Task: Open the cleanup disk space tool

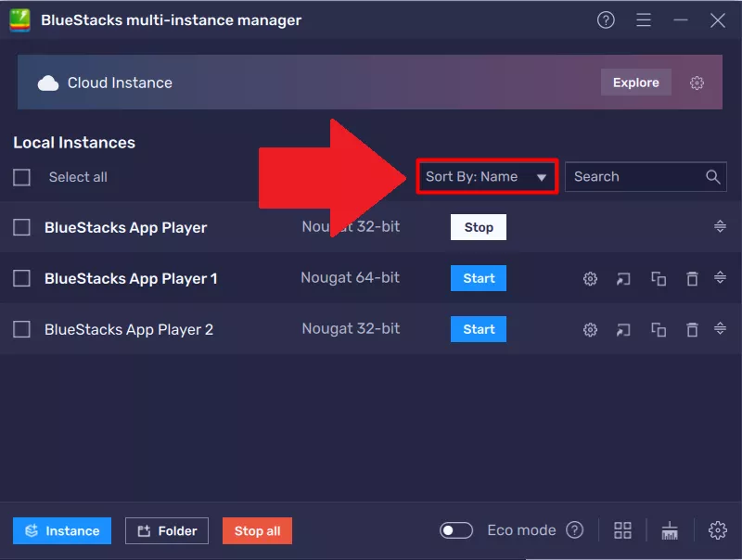Action: pos(670,530)
